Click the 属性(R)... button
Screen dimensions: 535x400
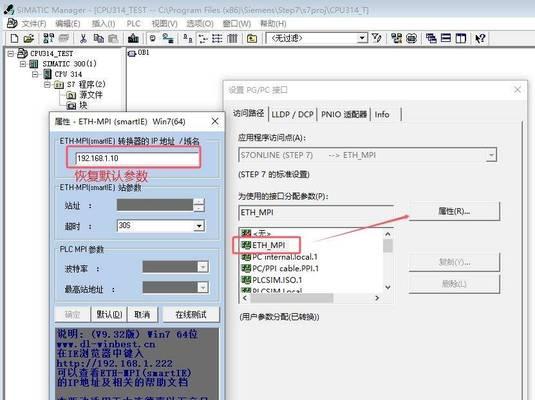pyautogui.click(x=454, y=212)
